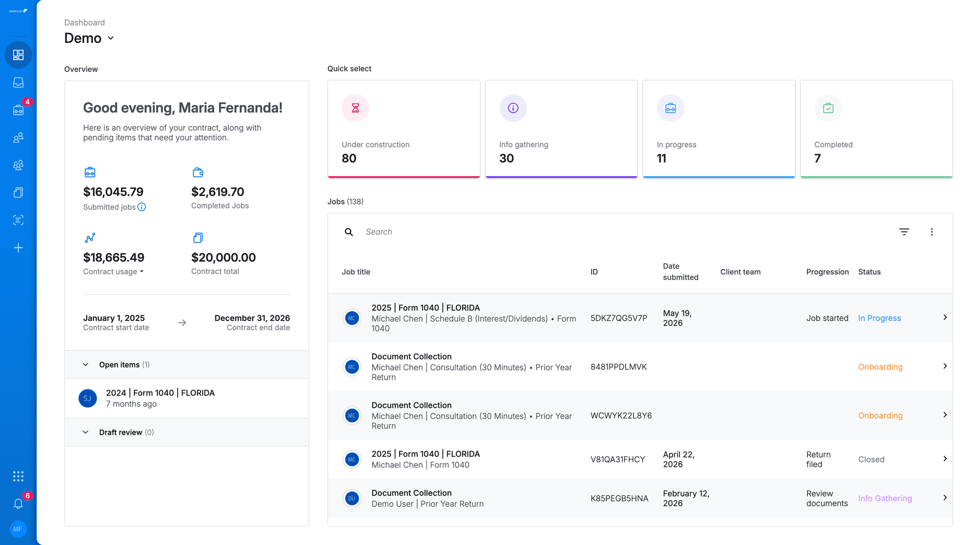980x545 pixels.
Task: Click the Info gathering circle icon
Action: tap(513, 108)
